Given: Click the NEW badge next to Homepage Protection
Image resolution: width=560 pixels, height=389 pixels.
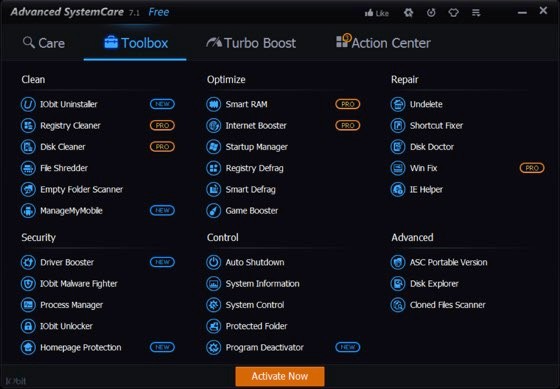Looking at the screenshot, I should [x=162, y=347].
